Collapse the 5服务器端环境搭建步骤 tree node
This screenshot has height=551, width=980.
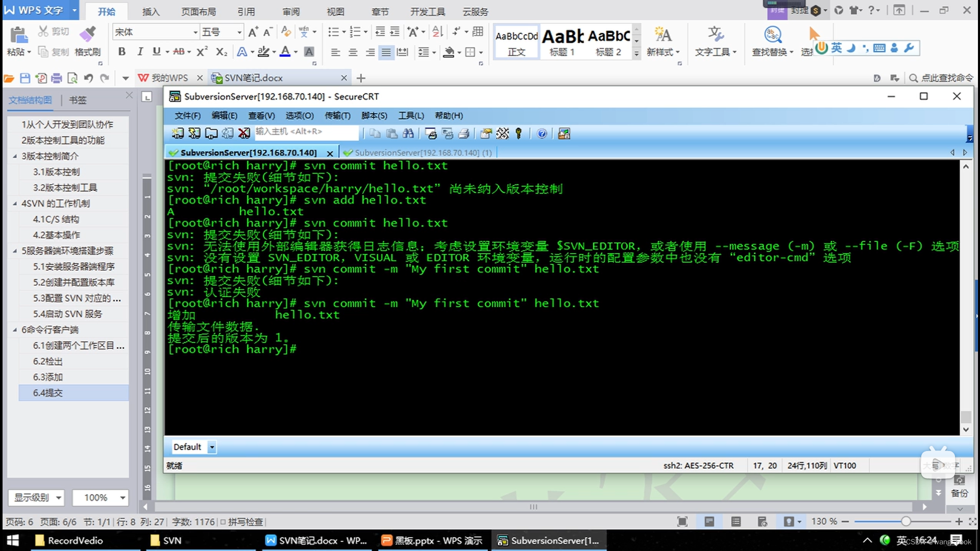coord(15,251)
